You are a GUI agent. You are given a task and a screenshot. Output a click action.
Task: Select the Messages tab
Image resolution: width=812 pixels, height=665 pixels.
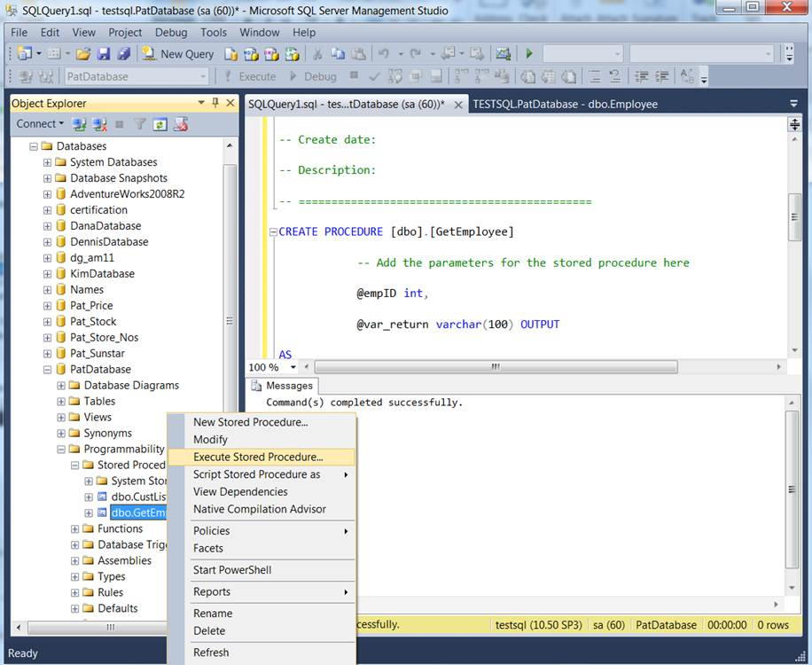[x=283, y=386]
